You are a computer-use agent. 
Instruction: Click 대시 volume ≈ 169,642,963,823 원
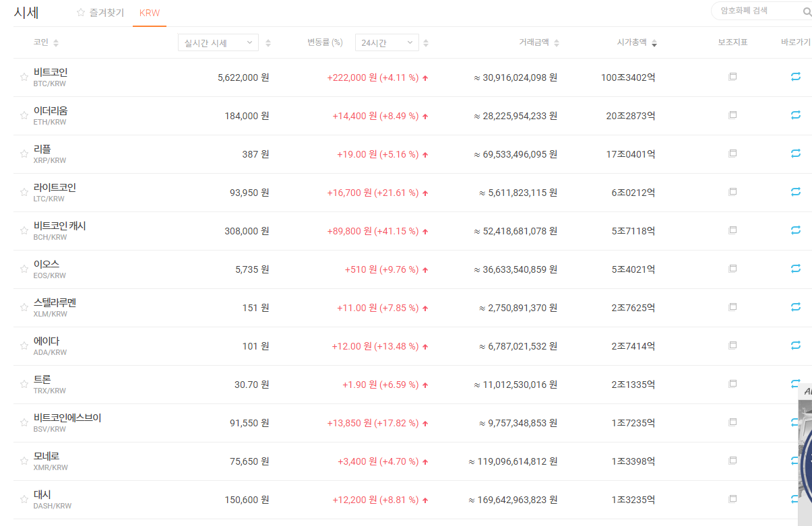pos(513,500)
